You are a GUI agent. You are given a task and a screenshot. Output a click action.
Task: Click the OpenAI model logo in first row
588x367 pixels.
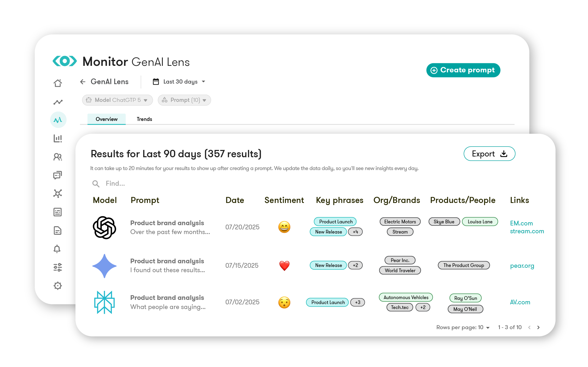pyautogui.click(x=105, y=227)
